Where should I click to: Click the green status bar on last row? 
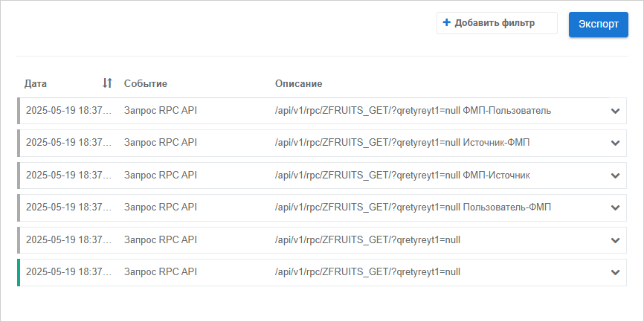coord(19,272)
